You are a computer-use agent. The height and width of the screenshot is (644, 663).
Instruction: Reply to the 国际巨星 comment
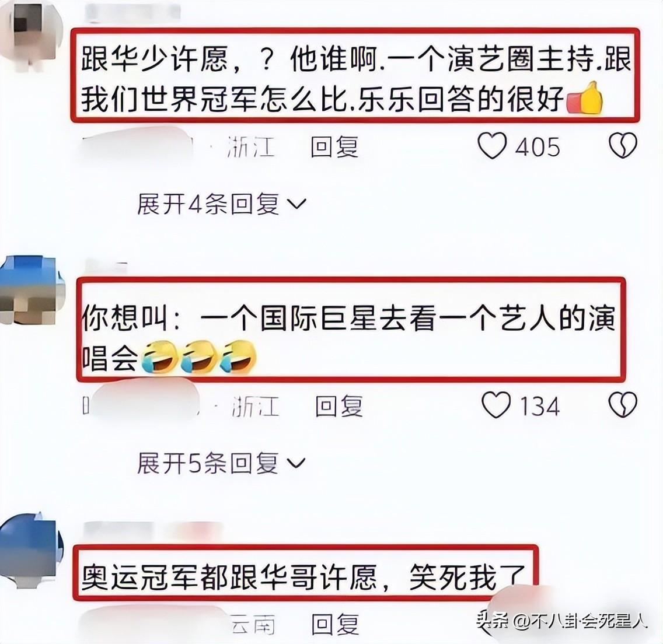[339, 405]
